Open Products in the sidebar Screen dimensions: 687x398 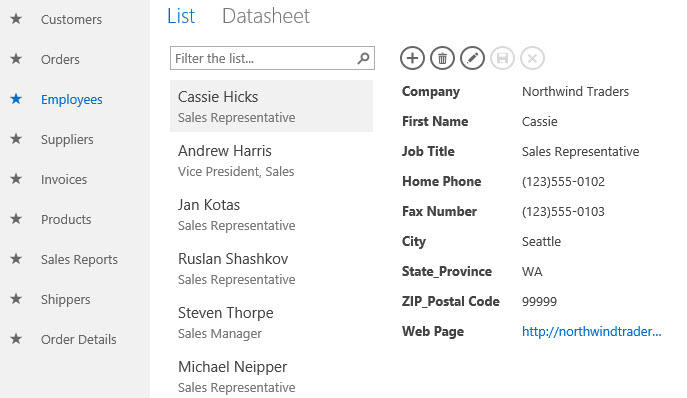pos(66,220)
